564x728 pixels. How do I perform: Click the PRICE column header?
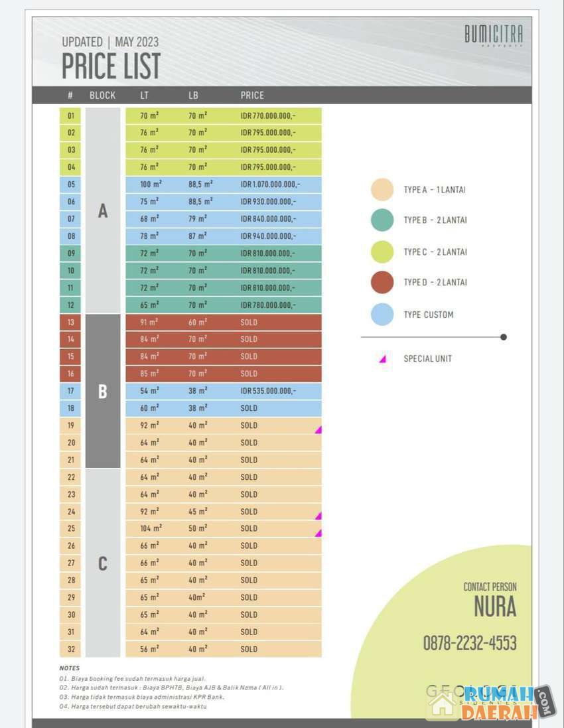[252, 96]
